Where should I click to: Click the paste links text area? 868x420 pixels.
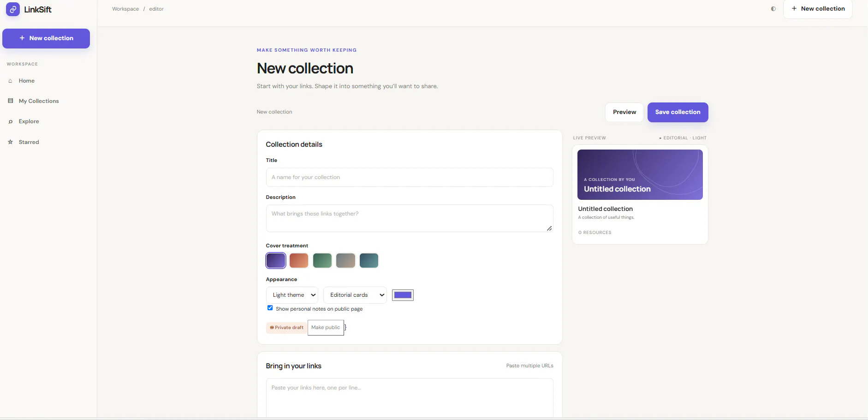click(410, 398)
